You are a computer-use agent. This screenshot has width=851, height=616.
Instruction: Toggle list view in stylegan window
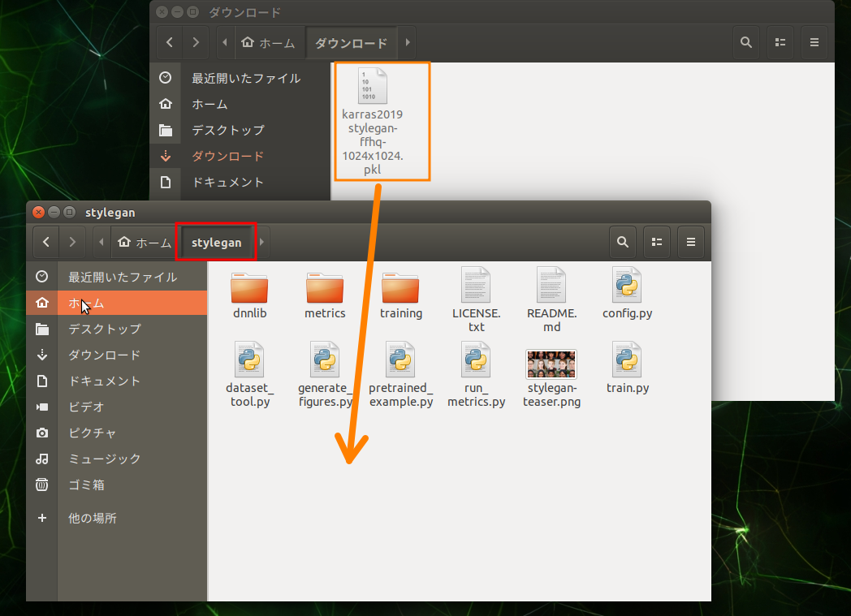tap(657, 242)
